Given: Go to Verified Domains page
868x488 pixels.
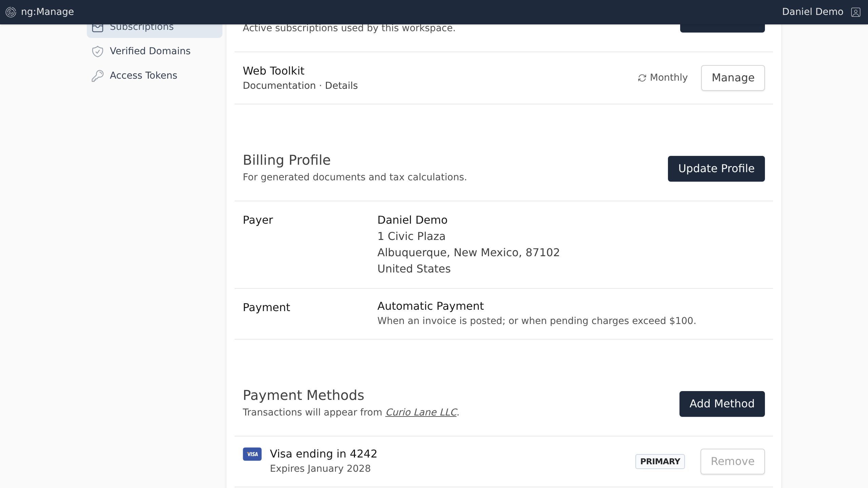Looking at the screenshot, I should coord(150,51).
